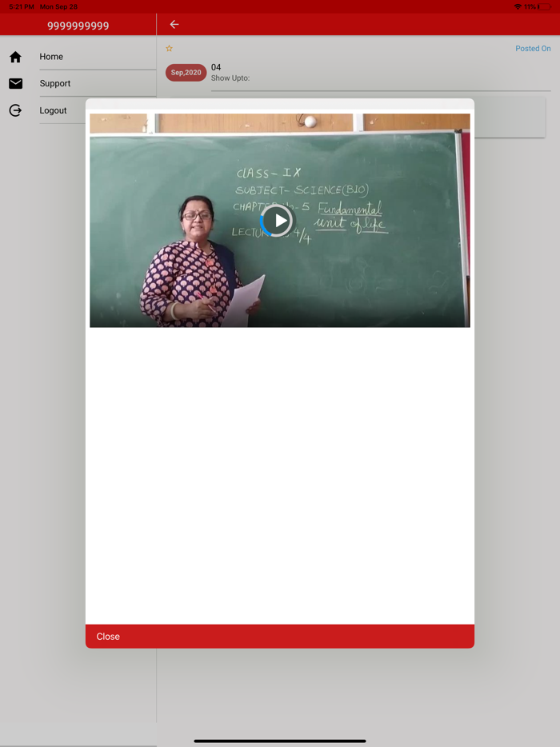Click the Logout arrow icon
Viewport: 560px width, 747px height.
[15, 110]
